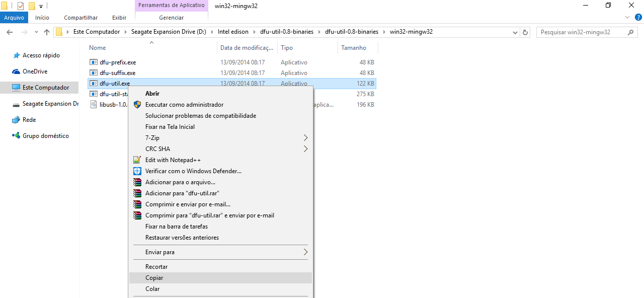Click the WinRAR icon beside Adicionar para o arquivo...
This screenshot has height=298, width=644.
pyautogui.click(x=137, y=182)
